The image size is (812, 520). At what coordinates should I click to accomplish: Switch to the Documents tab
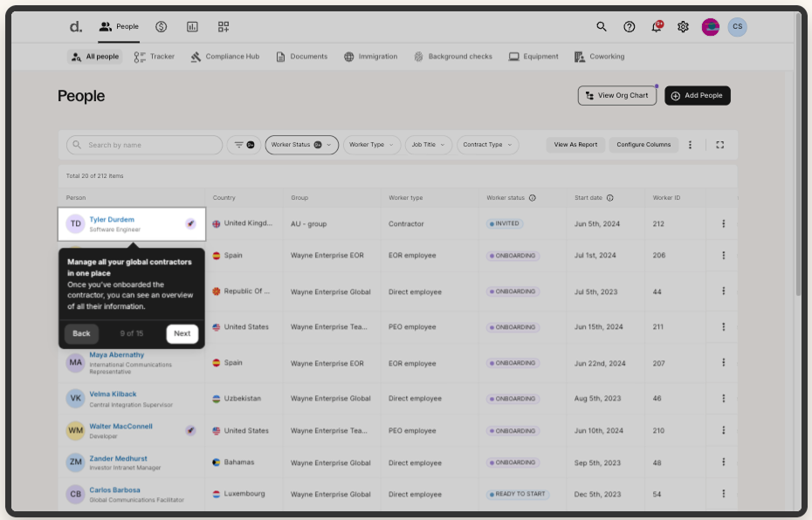tap(301, 57)
